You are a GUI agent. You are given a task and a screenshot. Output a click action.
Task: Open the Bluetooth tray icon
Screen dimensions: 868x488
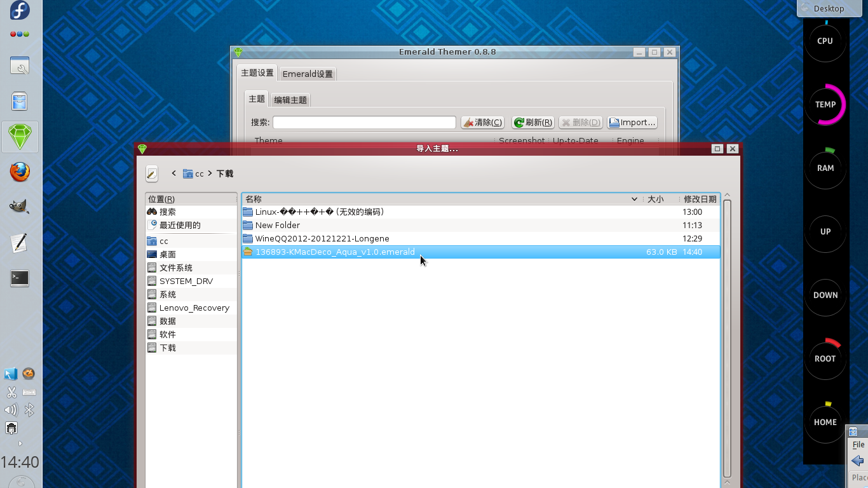pos(29,410)
